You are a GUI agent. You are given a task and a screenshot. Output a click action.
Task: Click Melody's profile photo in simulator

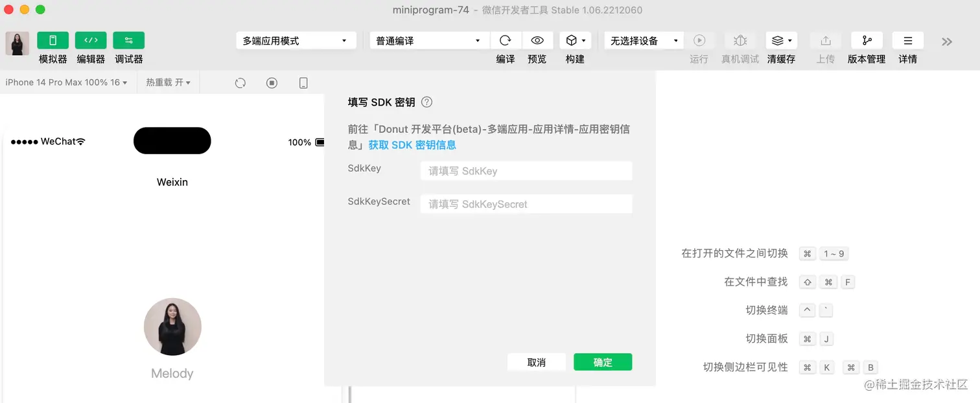pyautogui.click(x=172, y=327)
